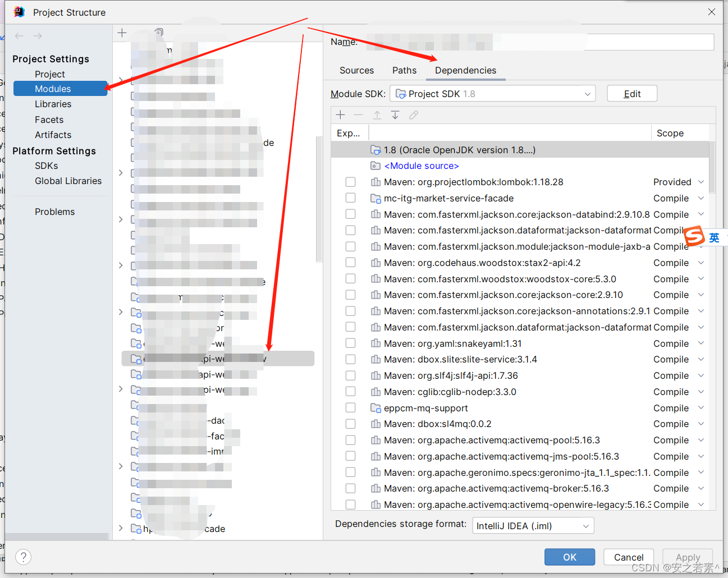
Task: Open Global Libraries under Platform Settings
Action: click(x=68, y=181)
